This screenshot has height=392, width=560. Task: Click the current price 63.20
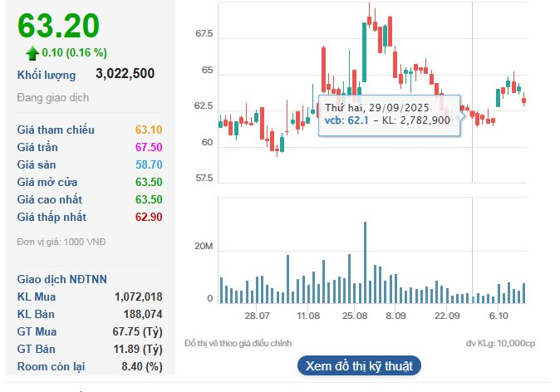pos(58,27)
